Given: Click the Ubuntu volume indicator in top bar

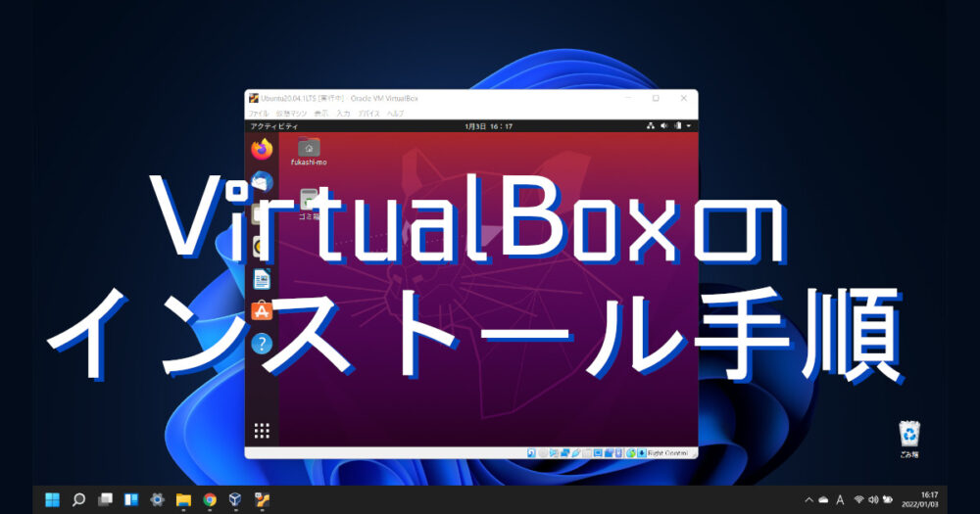Looking at the screenshot, I should 663,126.
